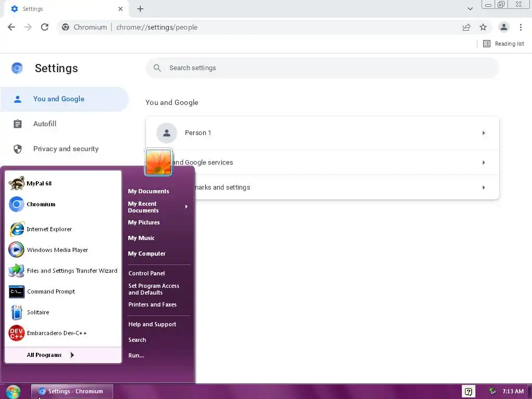Expand Sync and Google services row
The width and height of the screenshot is (532, 399).
pos(322,163)
